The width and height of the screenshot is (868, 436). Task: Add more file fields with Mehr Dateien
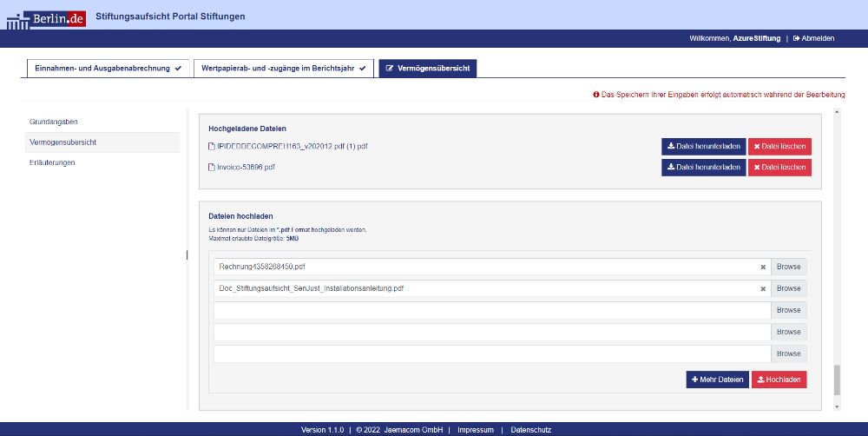(717, 380)
